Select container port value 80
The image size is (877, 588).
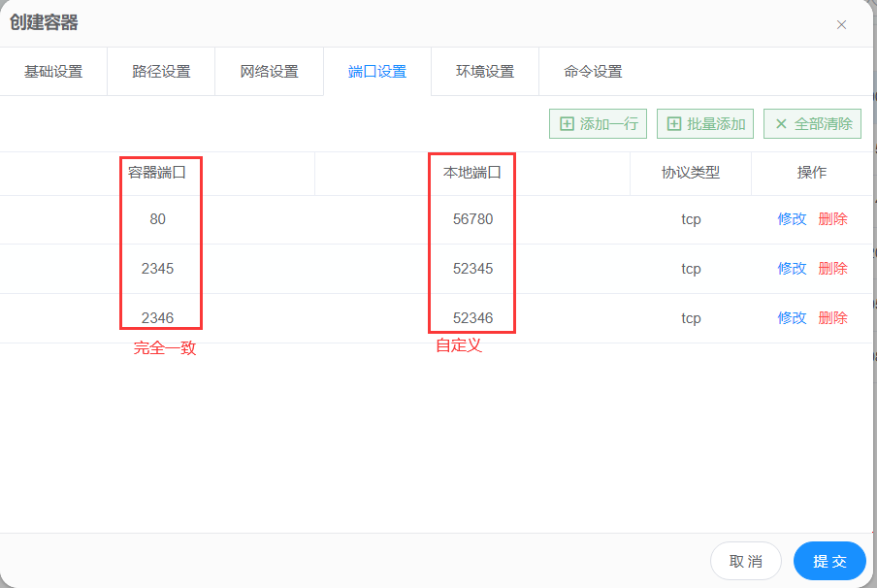click(158, 218)
